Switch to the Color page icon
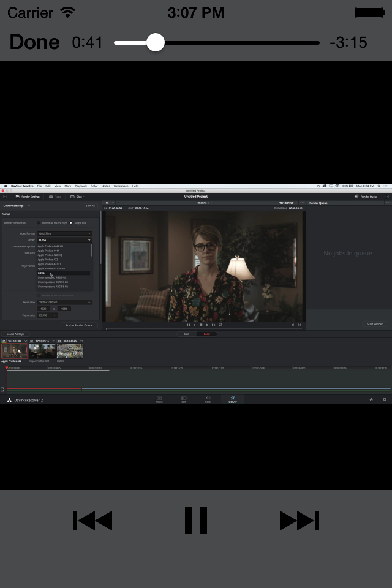The image size is (392, 588). pos(208,399)
